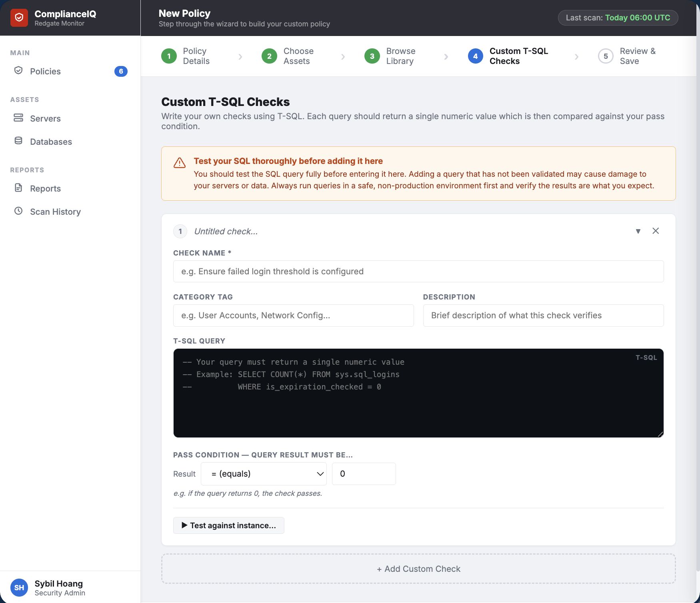
Task: Click the Check Name input field
Action: point(418,271)
